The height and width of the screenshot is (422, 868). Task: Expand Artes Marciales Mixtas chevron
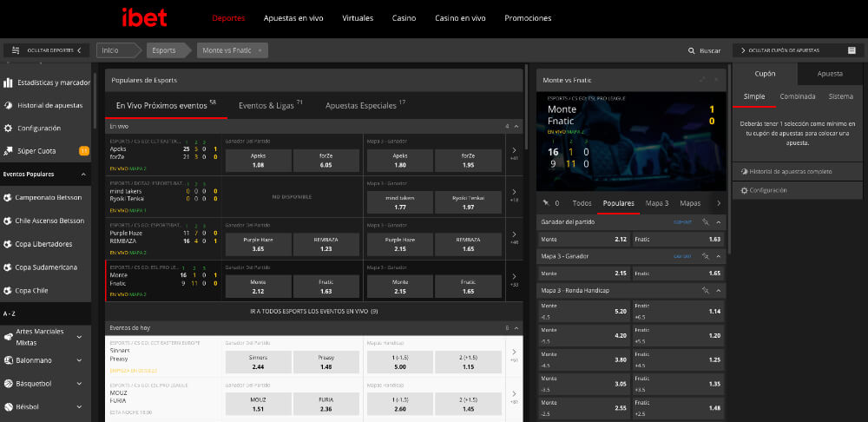pyautogui.click(x=79, y=337)
